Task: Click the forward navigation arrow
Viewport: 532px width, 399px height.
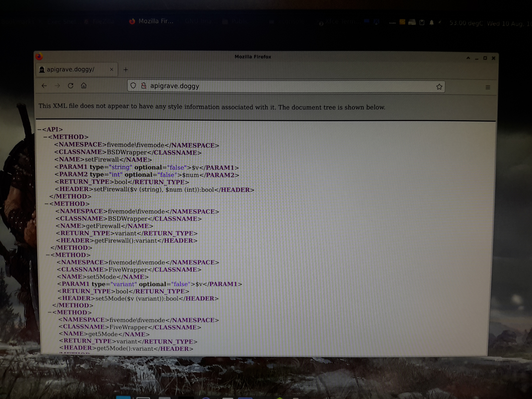Action: (x=57, y=86)
